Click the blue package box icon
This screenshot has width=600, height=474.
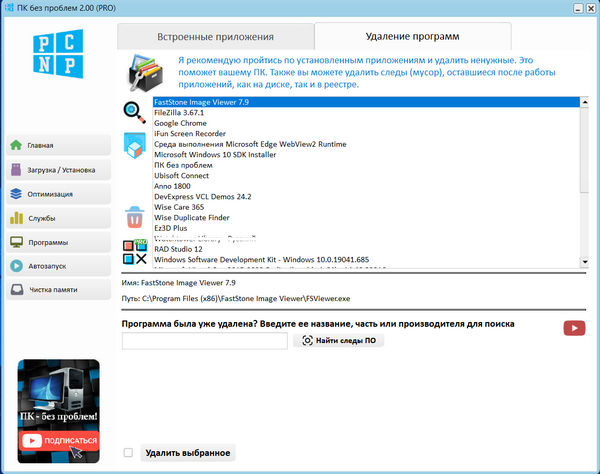pos(134,147)
